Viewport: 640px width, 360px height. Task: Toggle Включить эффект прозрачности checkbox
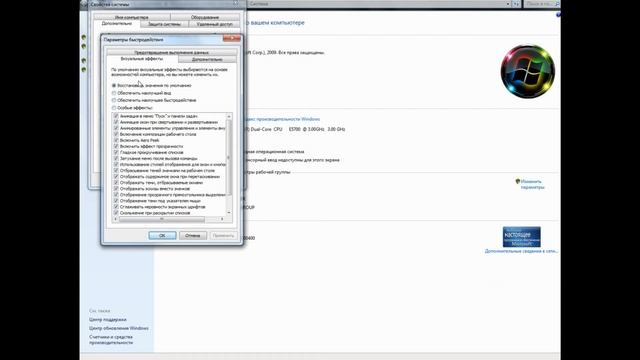[x=116, y=146]
